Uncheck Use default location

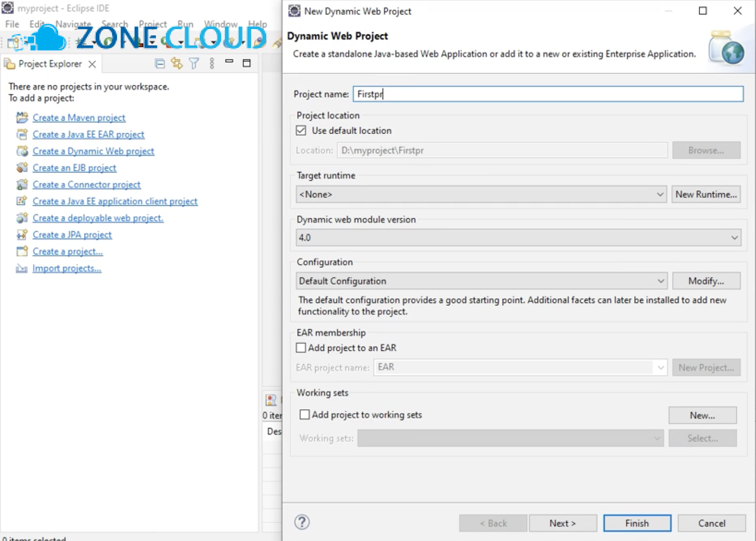click(x=301, y=130)
